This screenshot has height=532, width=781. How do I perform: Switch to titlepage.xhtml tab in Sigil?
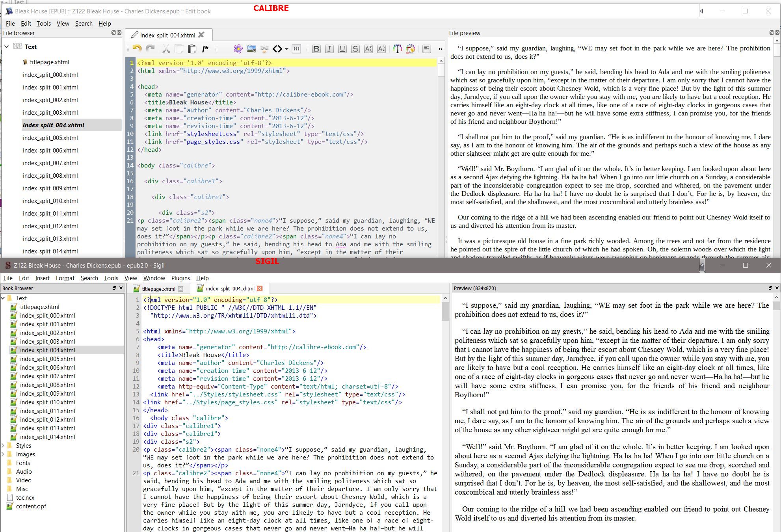pyautogui.click(x=158, y=289)
